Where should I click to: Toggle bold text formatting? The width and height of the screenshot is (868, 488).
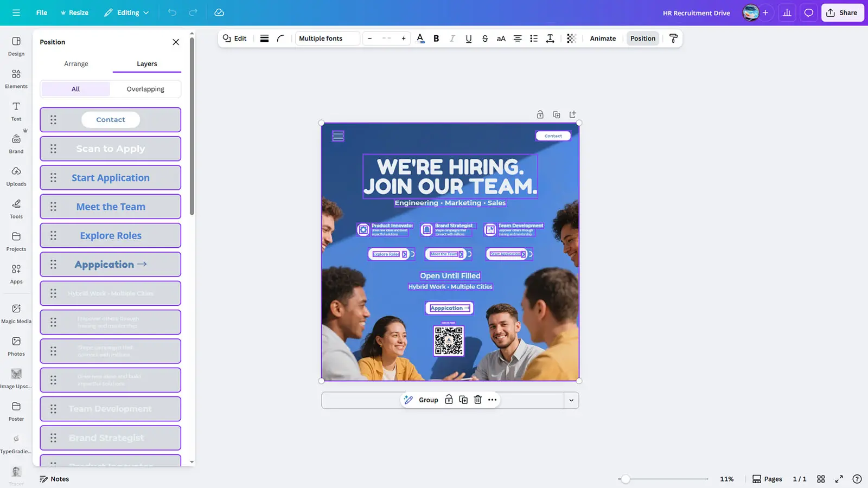tap(436, 38)
